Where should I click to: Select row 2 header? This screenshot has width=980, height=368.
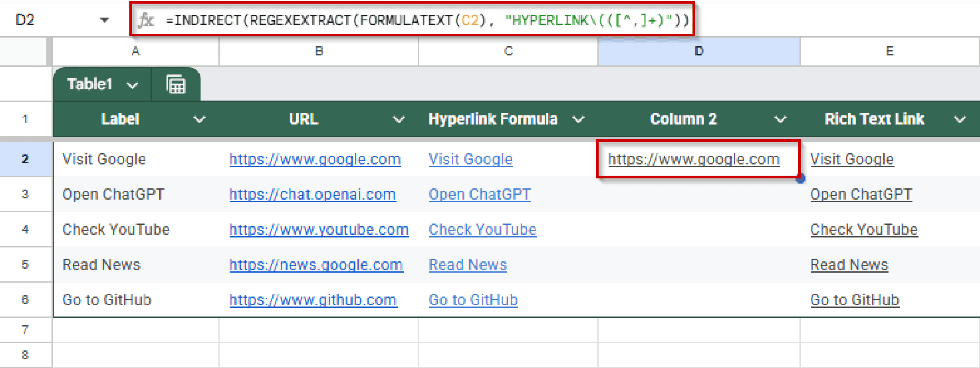25,159
